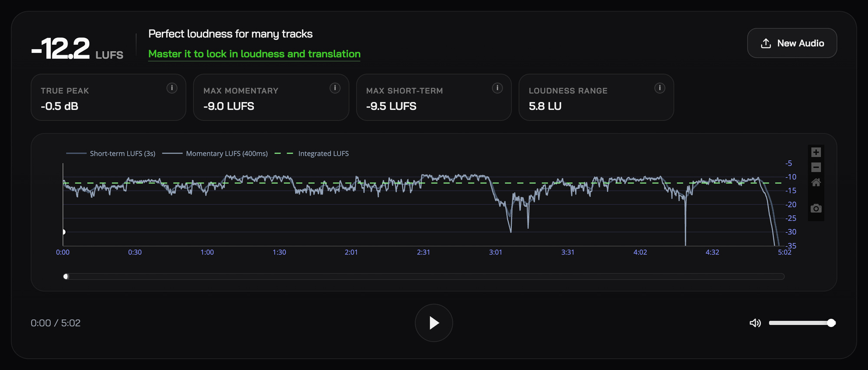Zoom in the chart with plus icon
The height and width of the screenshot is (370, 868).
click(816, 152)
